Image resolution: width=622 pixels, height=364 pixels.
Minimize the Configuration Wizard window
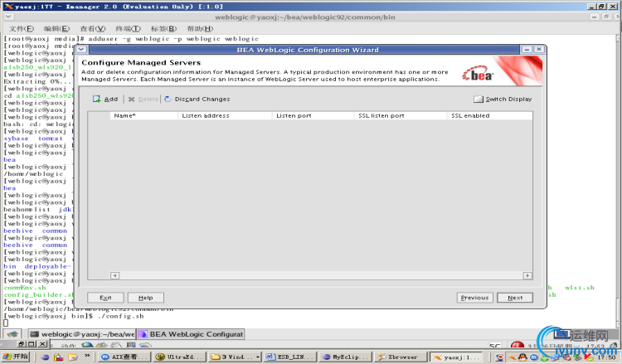click(527, 49)
